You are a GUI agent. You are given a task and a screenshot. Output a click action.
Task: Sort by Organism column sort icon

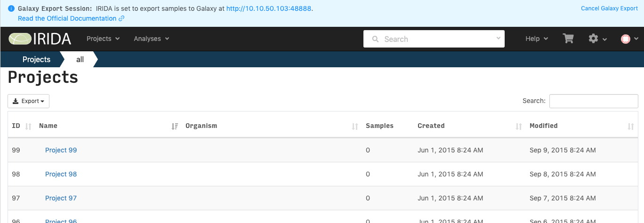(x=355, y=126)
